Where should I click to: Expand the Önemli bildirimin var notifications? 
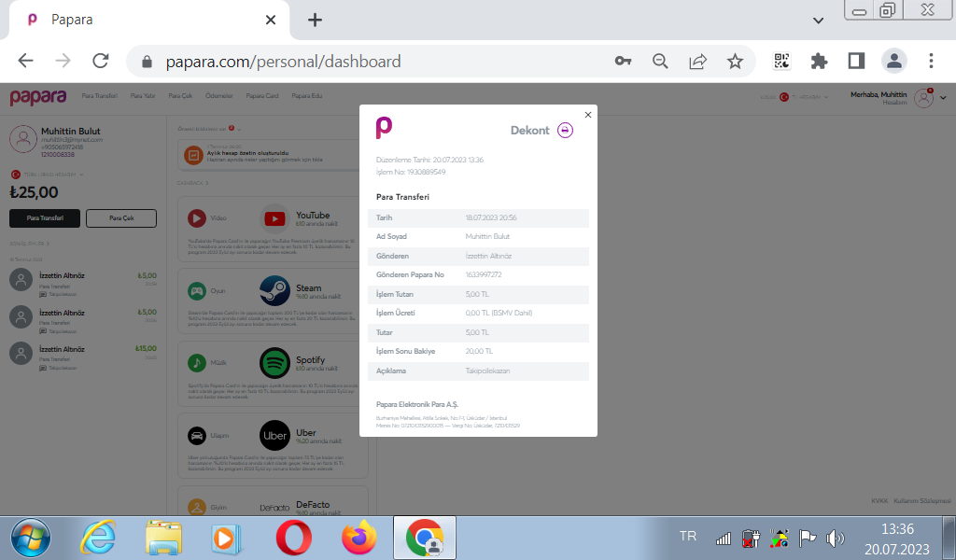(209, 129)
